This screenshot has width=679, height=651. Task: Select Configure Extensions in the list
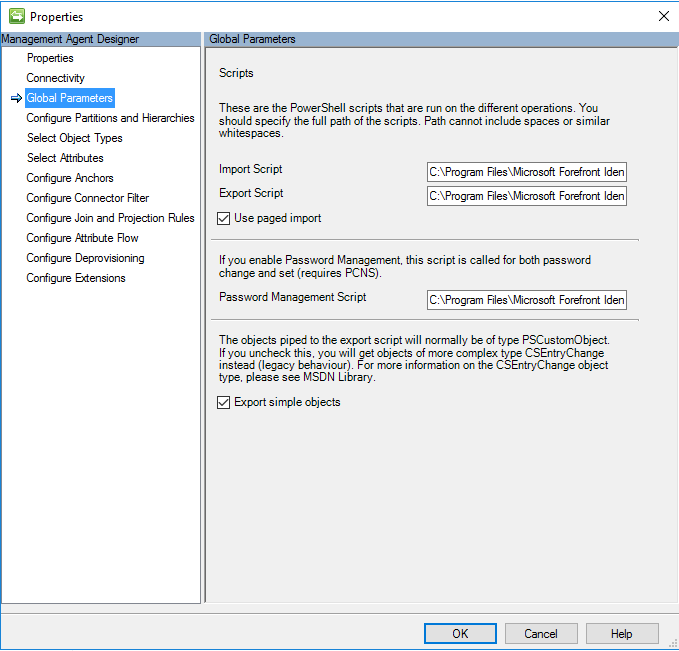click(76, 278)
